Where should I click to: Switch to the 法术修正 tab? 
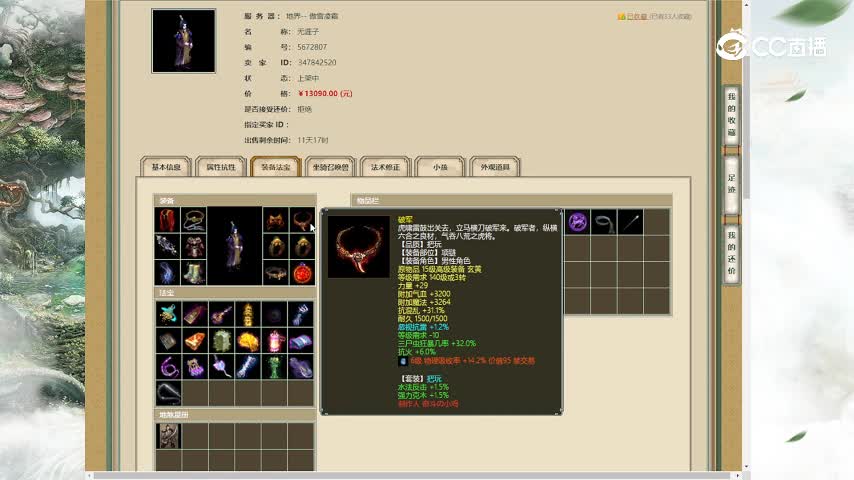(385, 167)
